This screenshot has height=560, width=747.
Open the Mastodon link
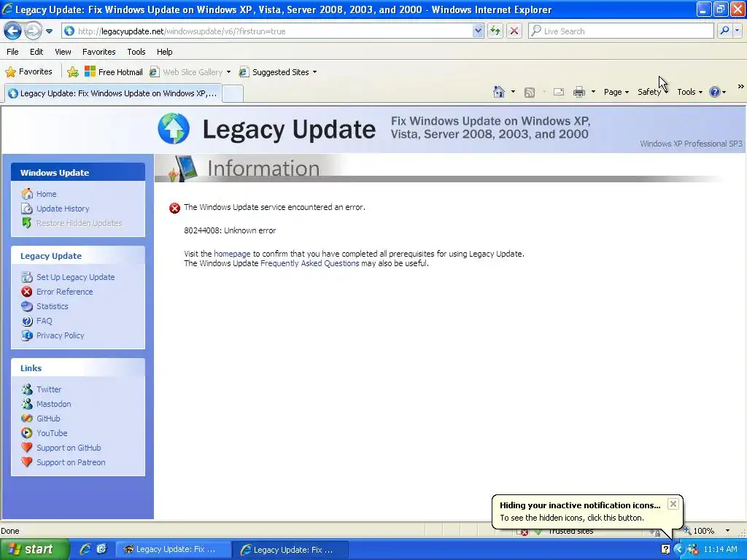click(x=53, y=404)
